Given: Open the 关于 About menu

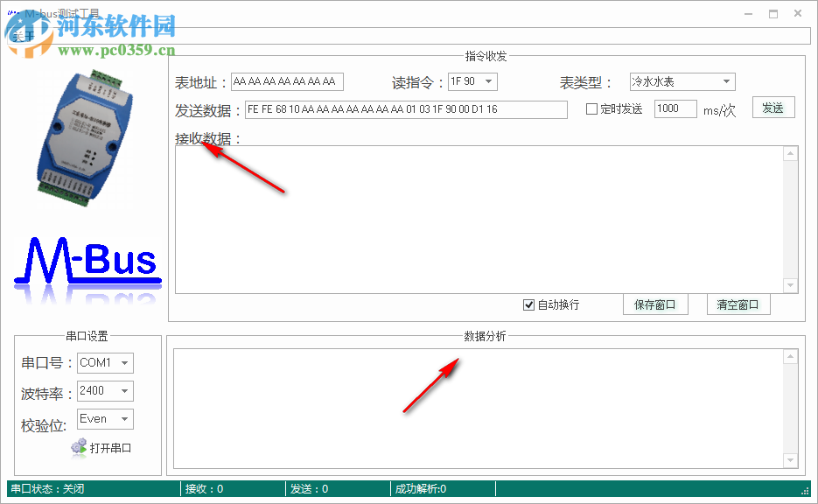Looking at the screenshot, I should [x=22, y=35].
